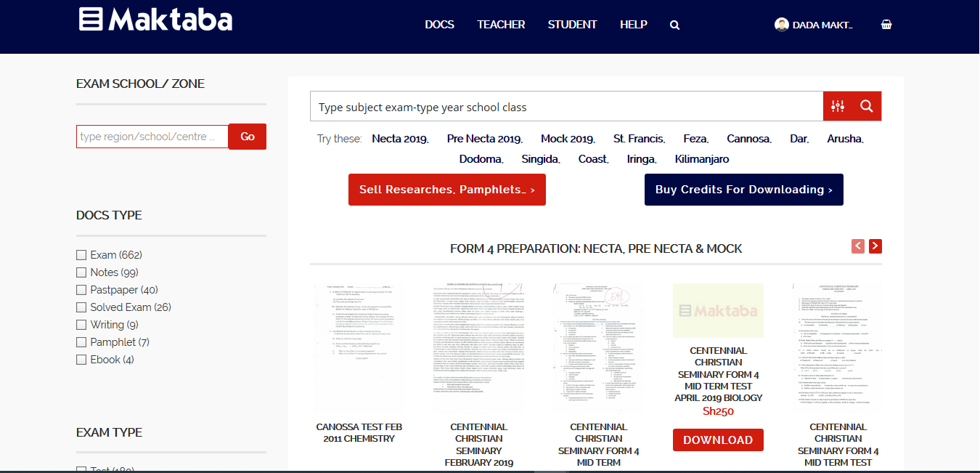
Task: Open APRIL 2019 BIOLOGY test title
Action: [x=718, y=374]
